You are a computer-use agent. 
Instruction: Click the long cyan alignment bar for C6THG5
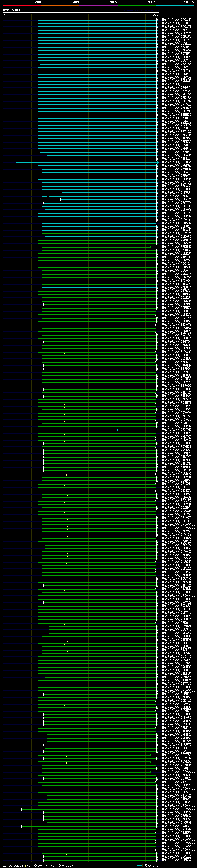click(87, 162)
